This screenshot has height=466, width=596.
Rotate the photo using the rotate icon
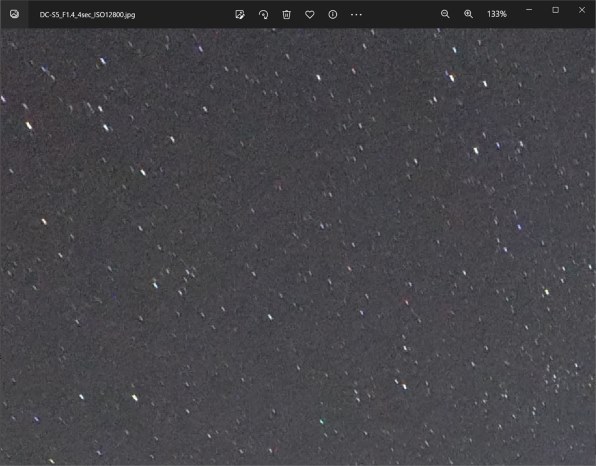coord(263,14)
